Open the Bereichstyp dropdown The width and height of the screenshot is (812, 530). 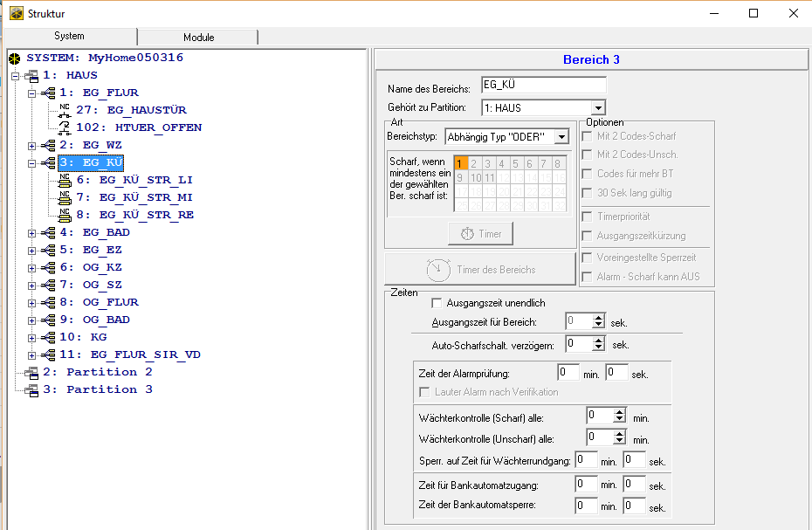561,137
